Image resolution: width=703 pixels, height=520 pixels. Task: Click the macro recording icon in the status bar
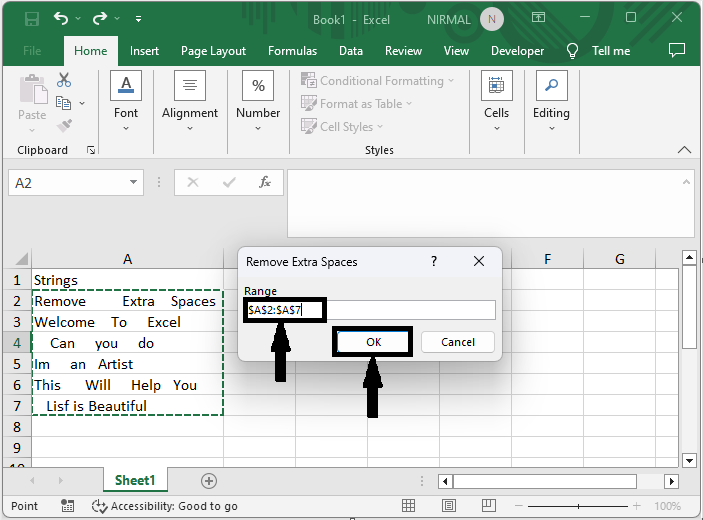point(68,506)
